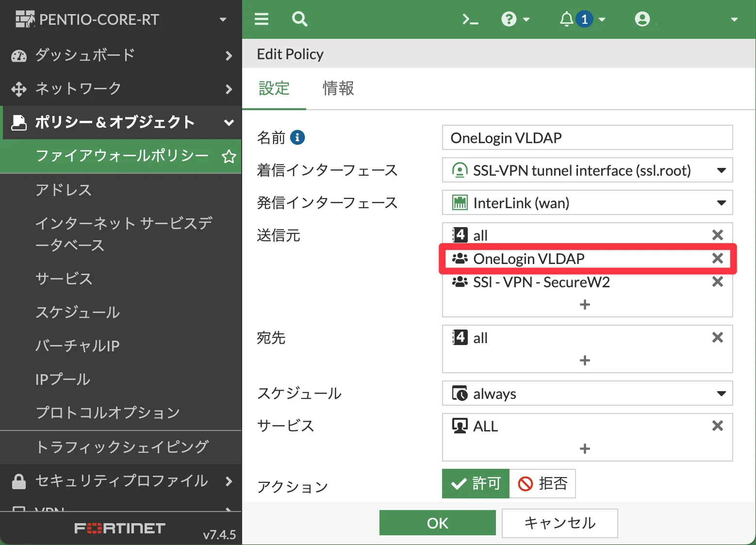Click the user account avatar icon

(x=642, y=19)
